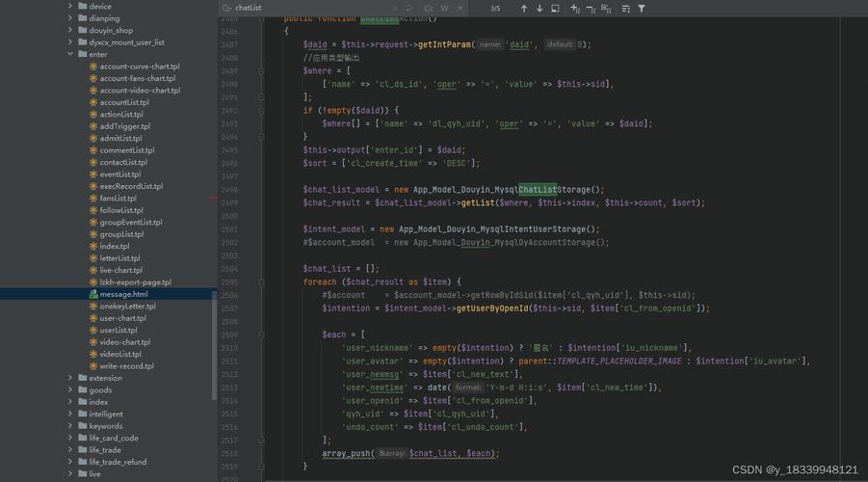The image size is (868, 482).
Task: Expand the dyxcx_mount_user_list folder
Action: 70,42
